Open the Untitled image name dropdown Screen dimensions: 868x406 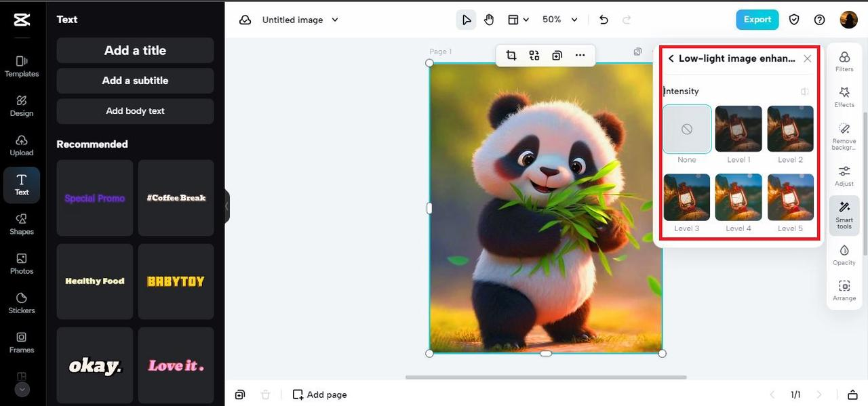(300, 20)
